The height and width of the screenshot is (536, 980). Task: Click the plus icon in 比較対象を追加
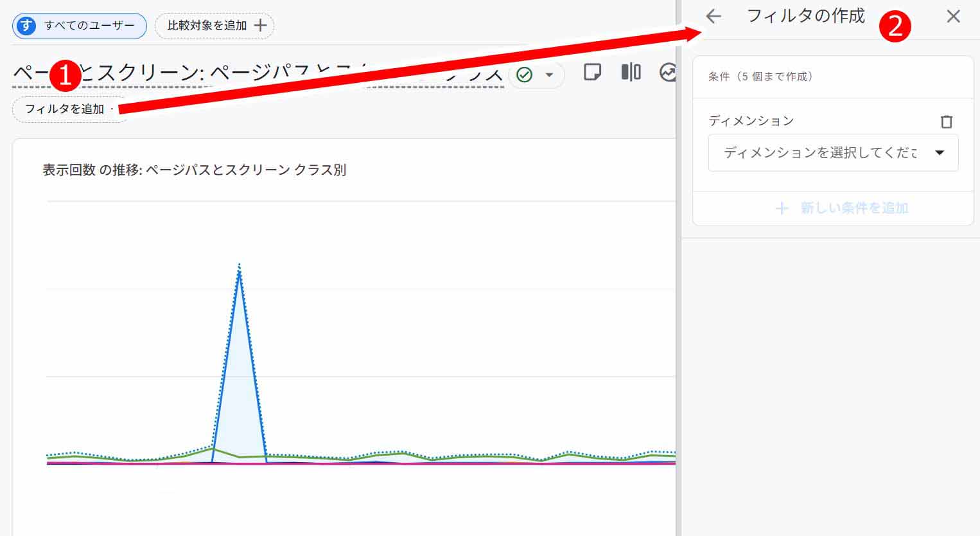[x=260, y=26]
